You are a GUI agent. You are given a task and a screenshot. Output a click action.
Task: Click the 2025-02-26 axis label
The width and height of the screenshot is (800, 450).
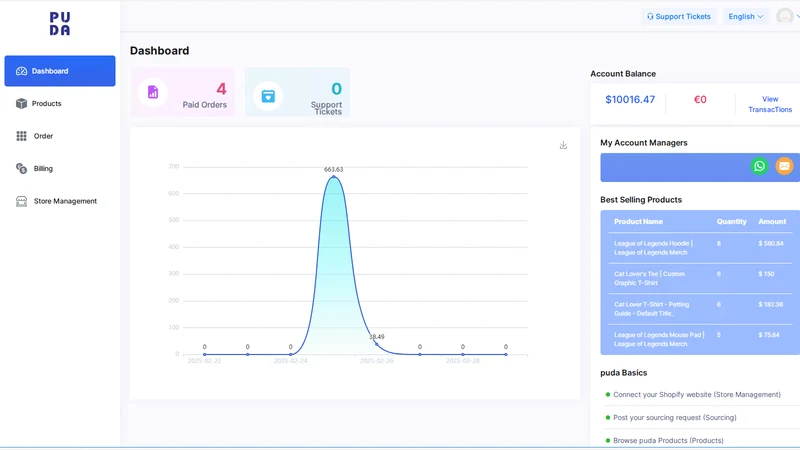377,361
